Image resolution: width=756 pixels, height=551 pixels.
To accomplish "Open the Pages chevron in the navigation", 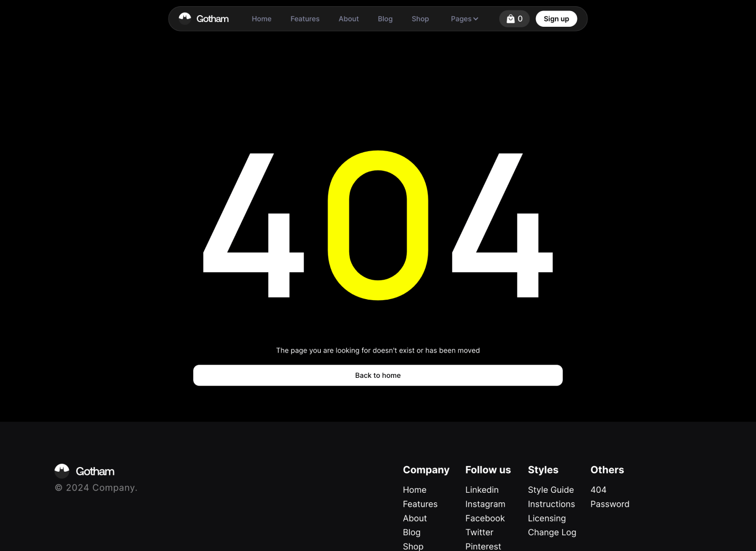I will pos(476,18).
